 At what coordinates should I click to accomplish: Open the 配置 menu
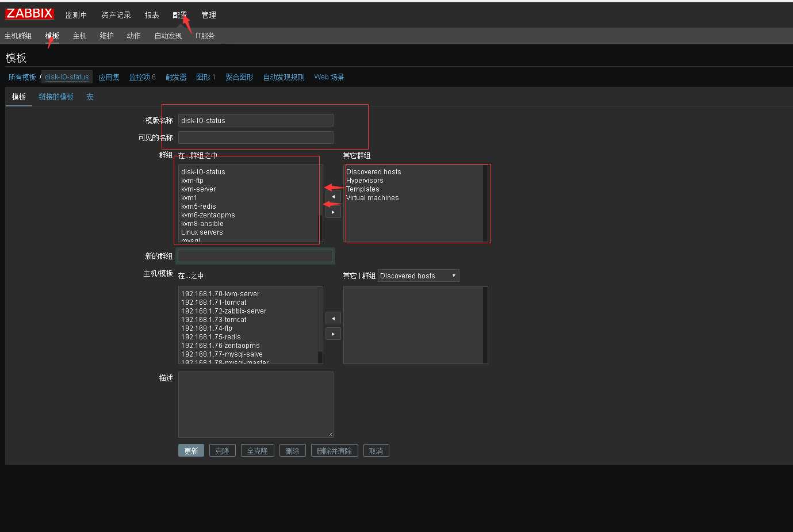[180, 15]
